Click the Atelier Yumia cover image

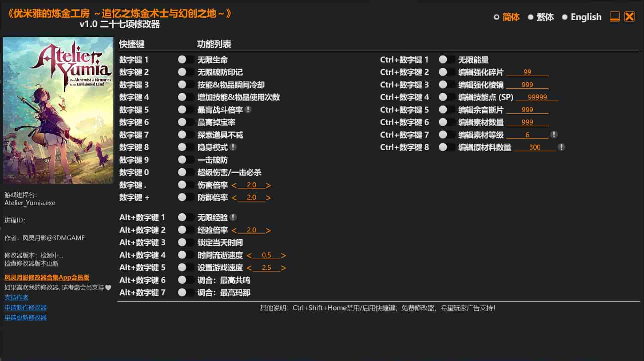[58, 110]
